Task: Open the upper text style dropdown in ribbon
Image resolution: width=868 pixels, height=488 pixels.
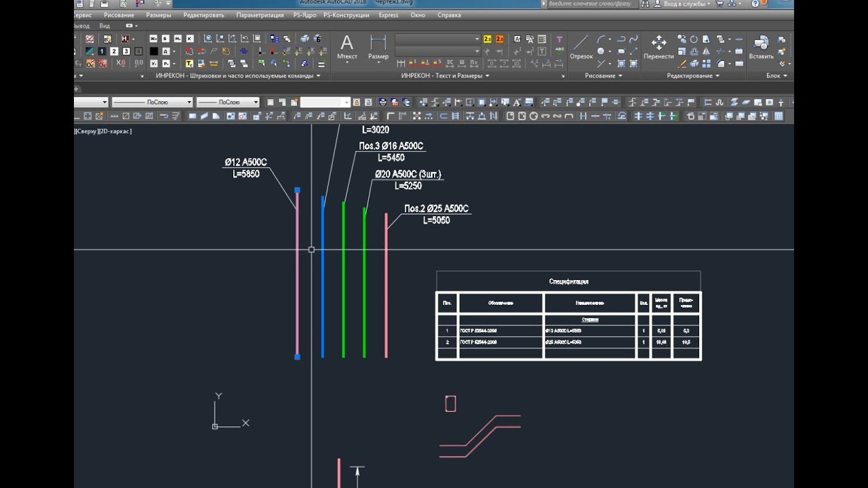Action: tap(437, 39)
